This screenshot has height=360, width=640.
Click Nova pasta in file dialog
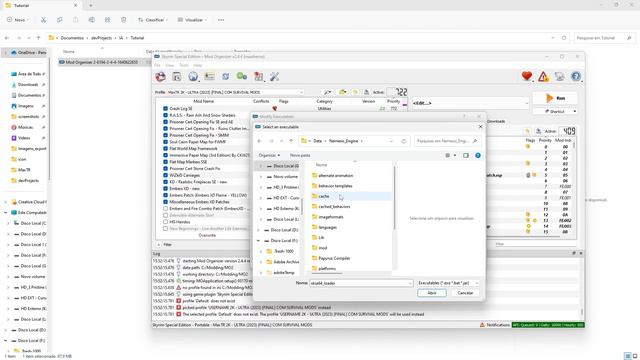tap(300, 156)
